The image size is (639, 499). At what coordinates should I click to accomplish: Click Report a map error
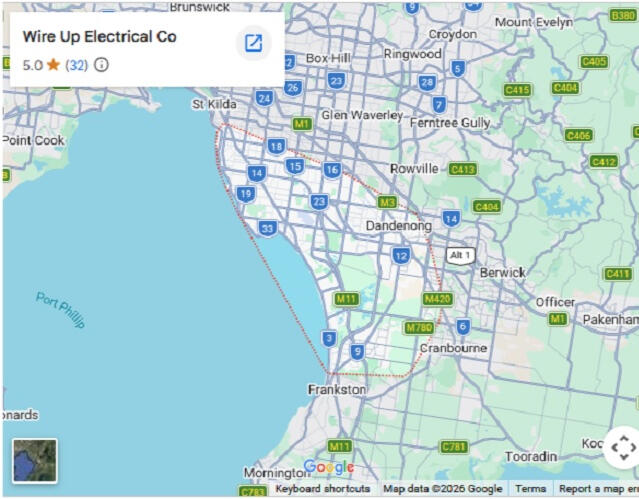coord(597,489)
